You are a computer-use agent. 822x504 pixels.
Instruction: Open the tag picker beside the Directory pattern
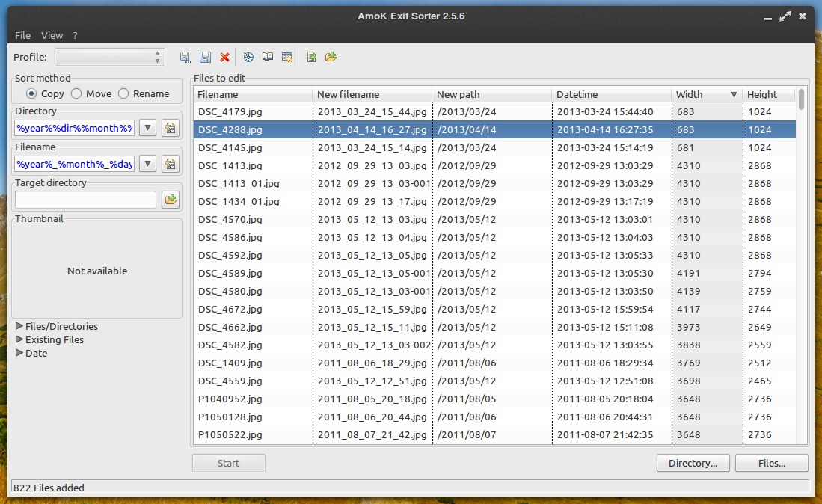pos(170,128)
